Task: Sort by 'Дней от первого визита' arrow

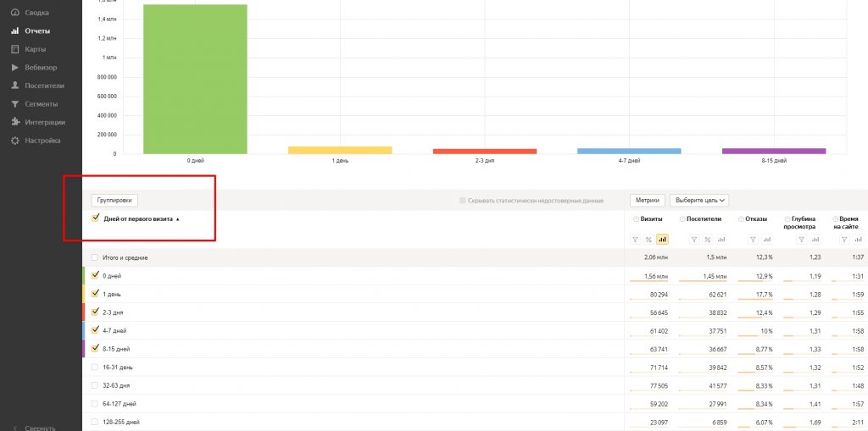Action: (x=178, y=219)
